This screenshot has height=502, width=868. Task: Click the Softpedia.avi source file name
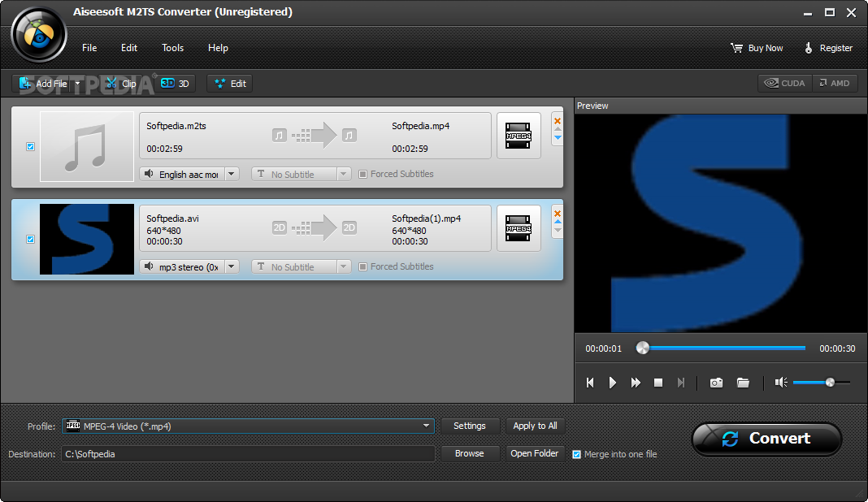173,219
